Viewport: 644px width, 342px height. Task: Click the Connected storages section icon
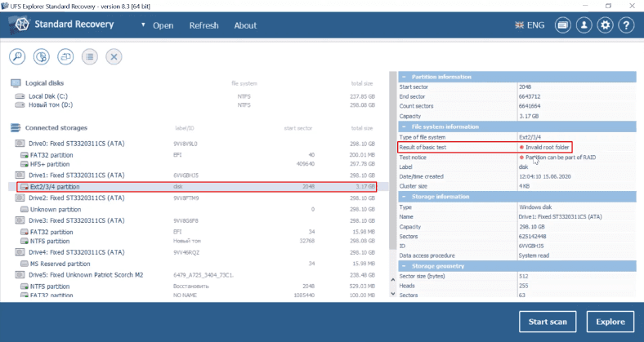(16, 128)
